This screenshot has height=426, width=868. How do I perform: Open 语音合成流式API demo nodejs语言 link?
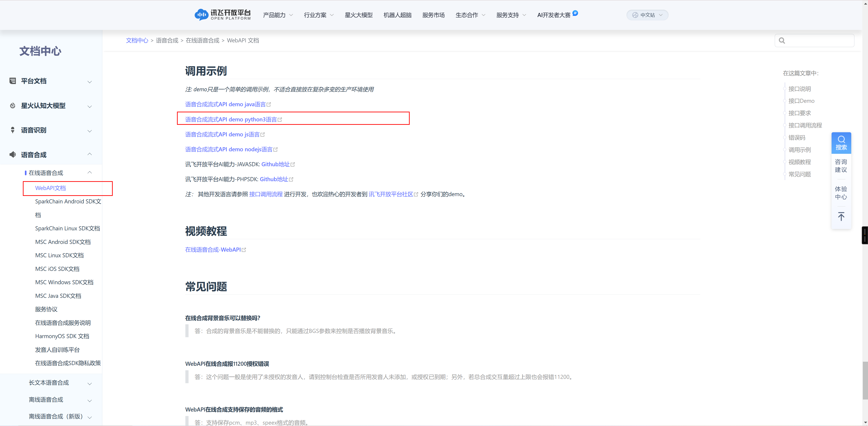[229, 149]
